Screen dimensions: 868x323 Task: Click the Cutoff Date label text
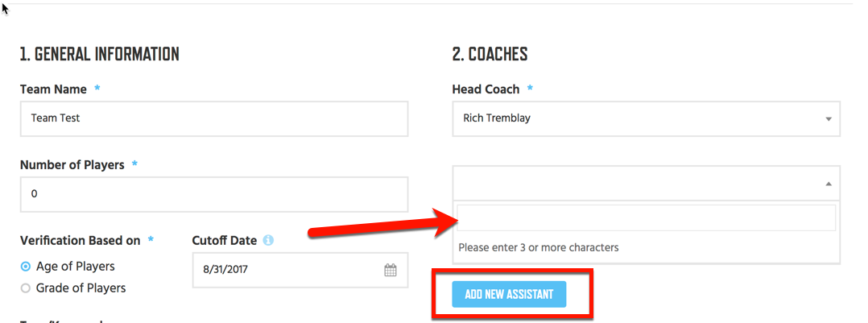(x=224, y=241)
